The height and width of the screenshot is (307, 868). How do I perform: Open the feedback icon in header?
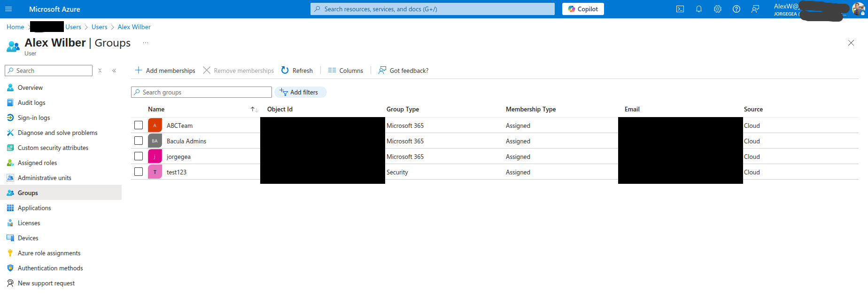pos(755,9)
